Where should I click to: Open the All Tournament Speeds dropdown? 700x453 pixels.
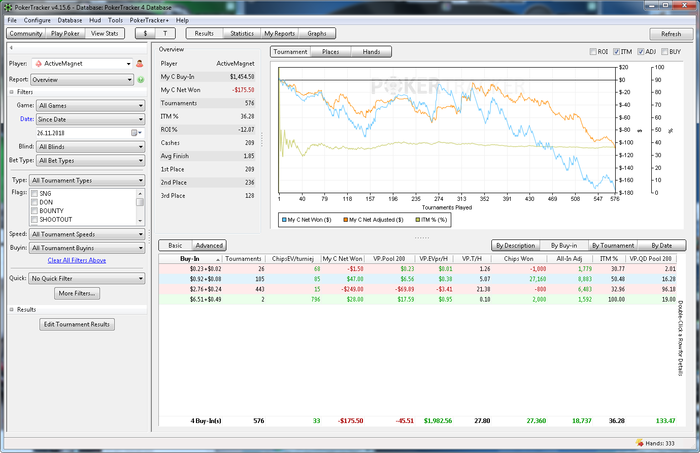(x=87, y=234)
